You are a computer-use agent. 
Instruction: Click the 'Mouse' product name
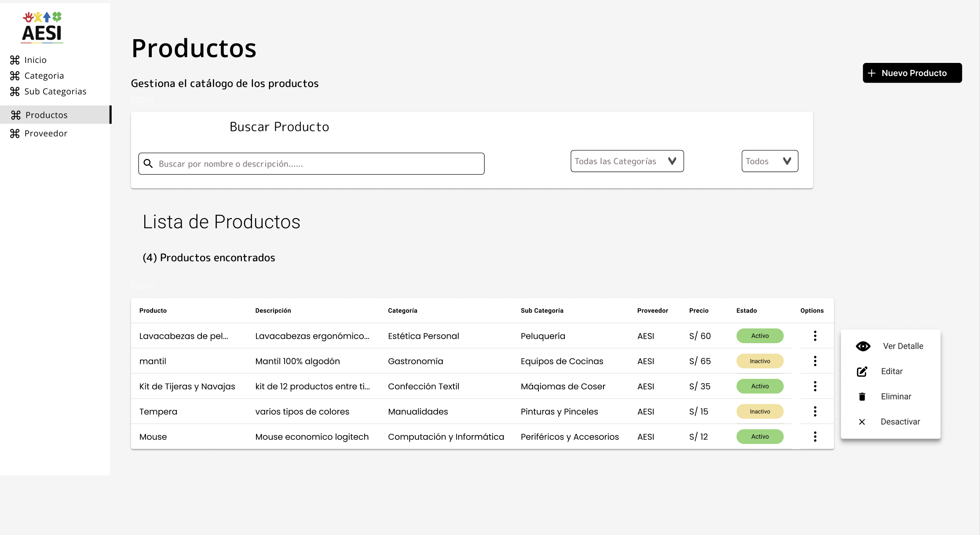153,436
